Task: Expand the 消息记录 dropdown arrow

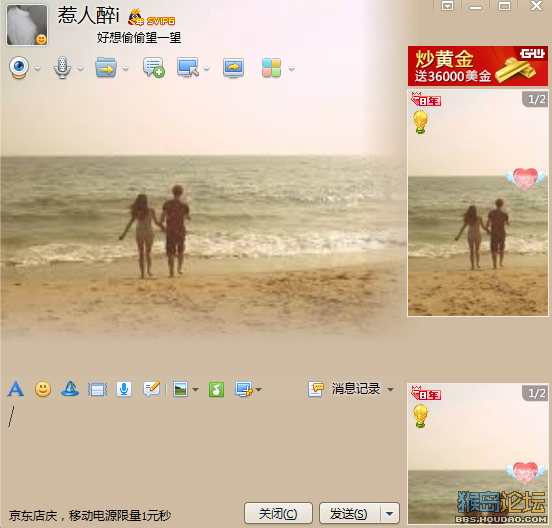Action: 390,390
